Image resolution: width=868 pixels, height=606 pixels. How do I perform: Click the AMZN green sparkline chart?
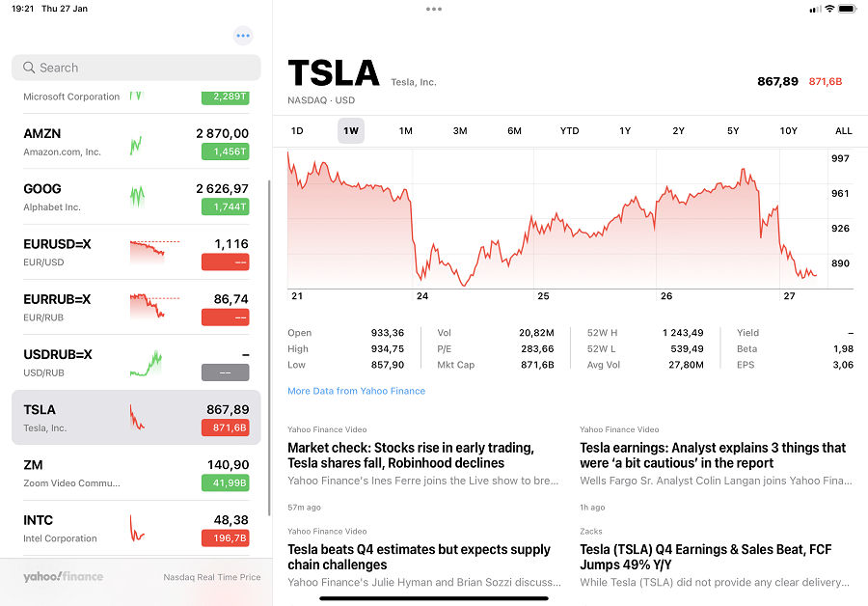click(x=136, y=145)
